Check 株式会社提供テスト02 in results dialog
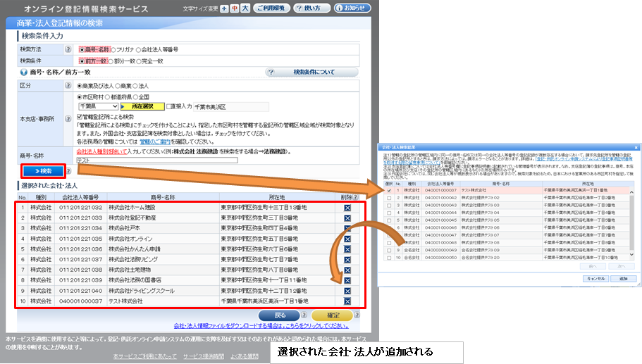The image size is (642, 364). coord(389,198)
